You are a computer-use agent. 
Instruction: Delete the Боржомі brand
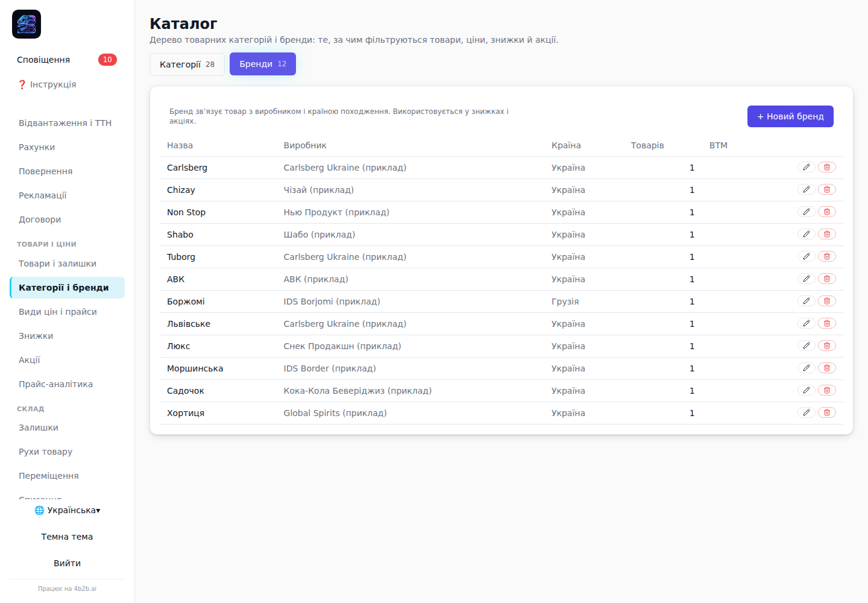click(x=827, y=301)
